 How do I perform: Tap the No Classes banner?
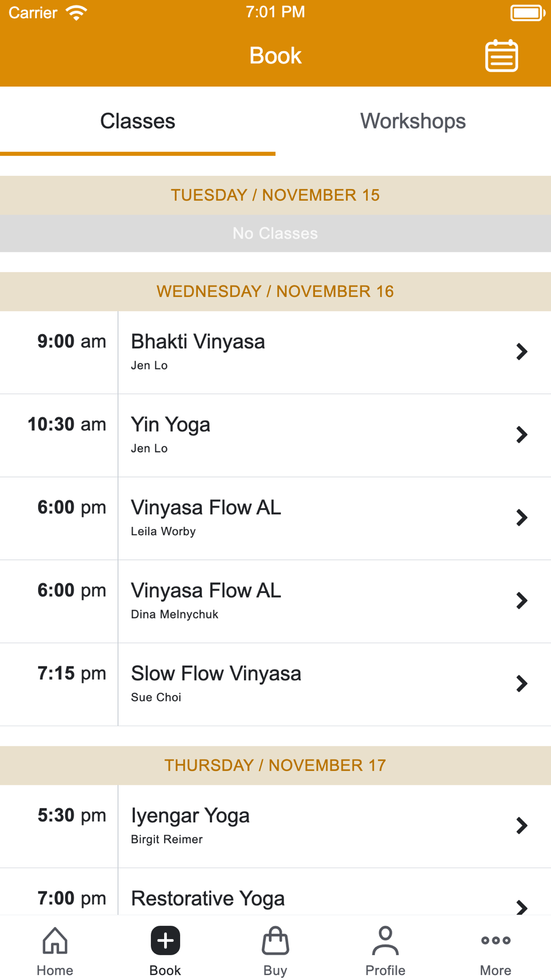pos(275,234)
